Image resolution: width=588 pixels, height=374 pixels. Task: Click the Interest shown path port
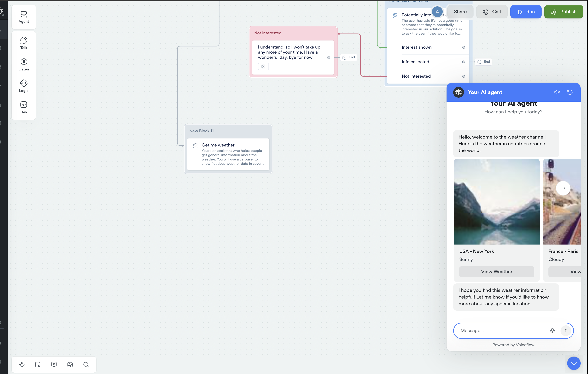point(463,47)
